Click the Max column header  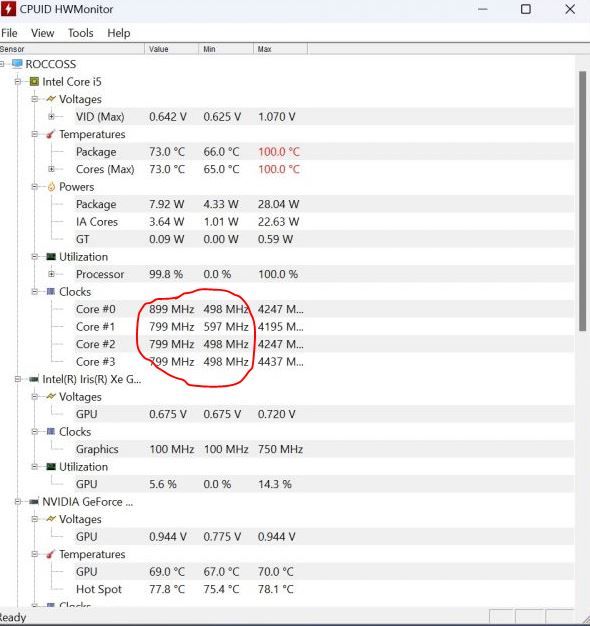click(x=280, y=49)
